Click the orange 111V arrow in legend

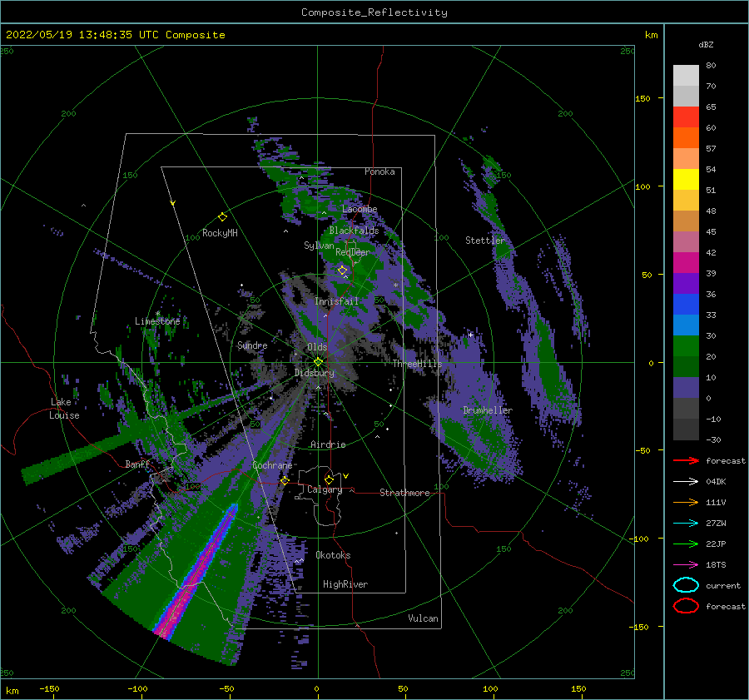coord(686,502)
